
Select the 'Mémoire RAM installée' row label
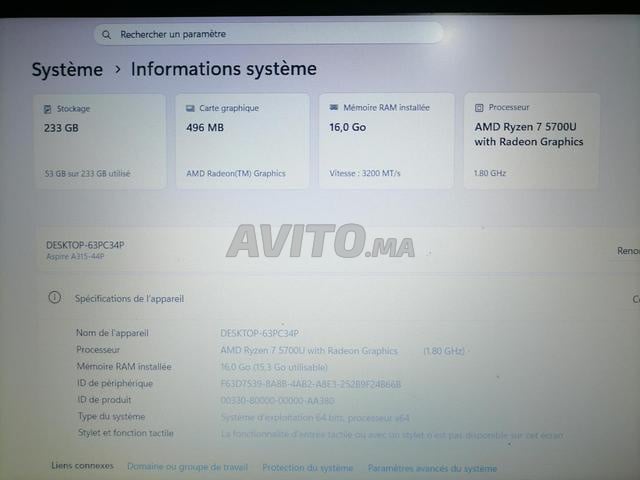(x=124, y=367)
